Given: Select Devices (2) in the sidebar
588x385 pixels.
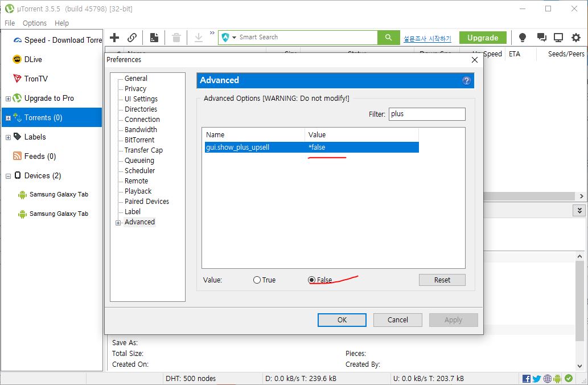Looking at the screenshot, I should (42, 175).
